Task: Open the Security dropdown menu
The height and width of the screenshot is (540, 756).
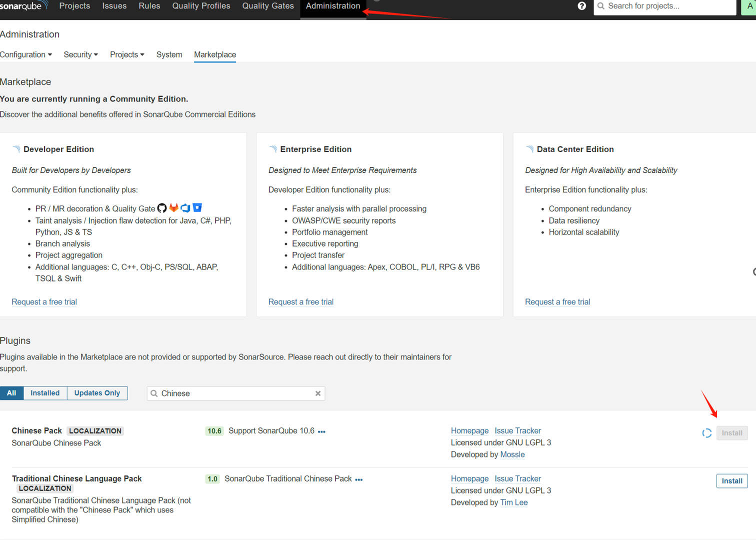Action: click(80, 54)
